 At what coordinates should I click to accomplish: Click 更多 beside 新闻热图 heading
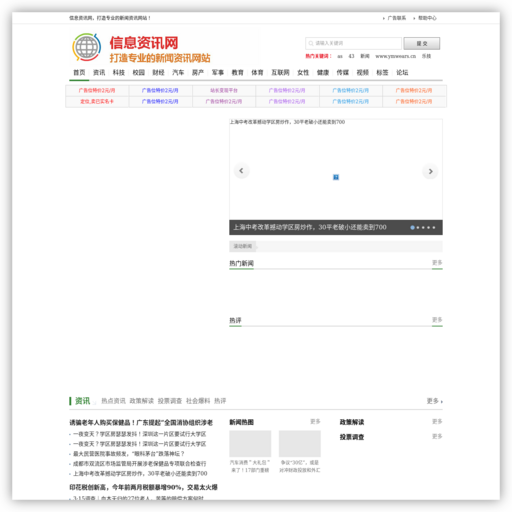click(315, 422)
